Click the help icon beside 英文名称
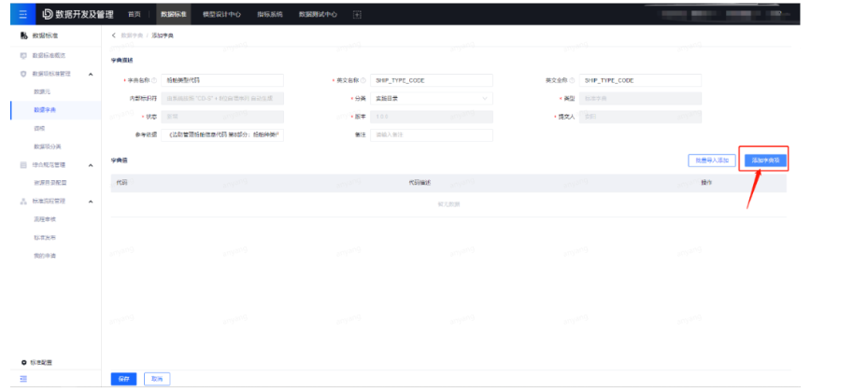This screenshot has width=868, height=392. (363, 80)
